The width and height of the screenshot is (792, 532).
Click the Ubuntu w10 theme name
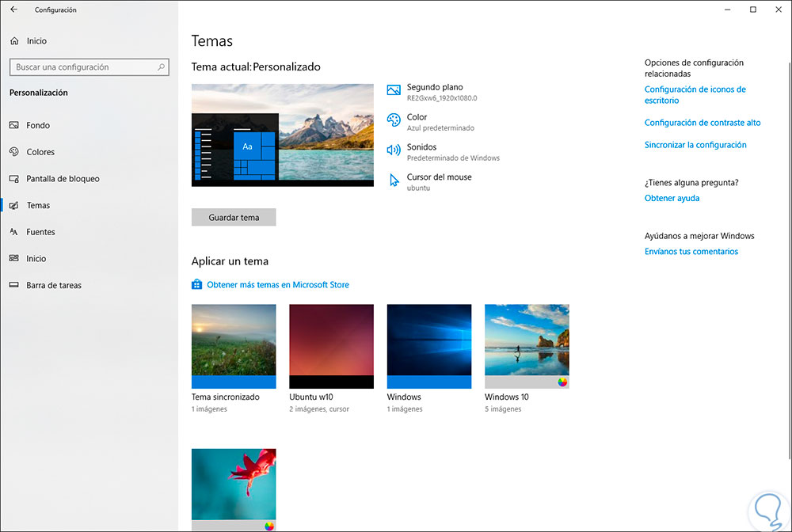click(311, 397)
